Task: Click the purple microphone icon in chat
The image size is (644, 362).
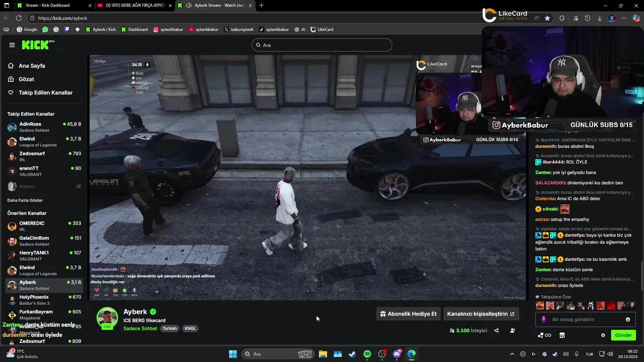Action: (543, 319)
